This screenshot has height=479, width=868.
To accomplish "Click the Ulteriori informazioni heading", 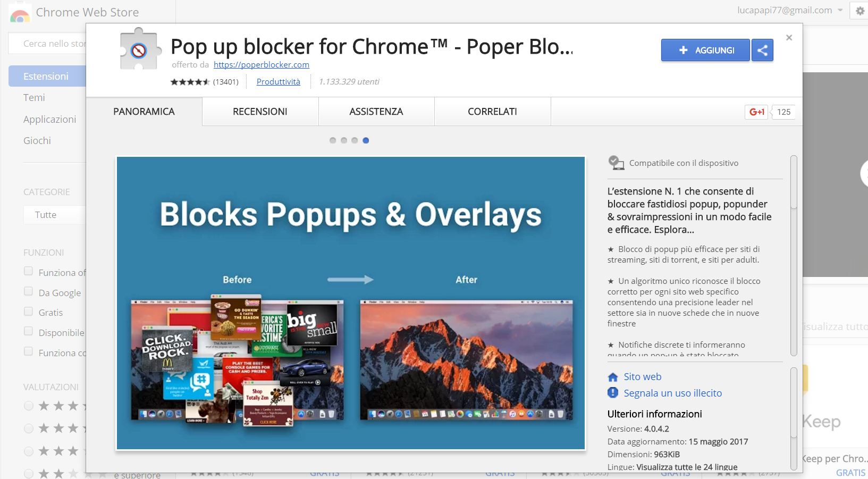I will pyautogui.click(x=655, y=414).
